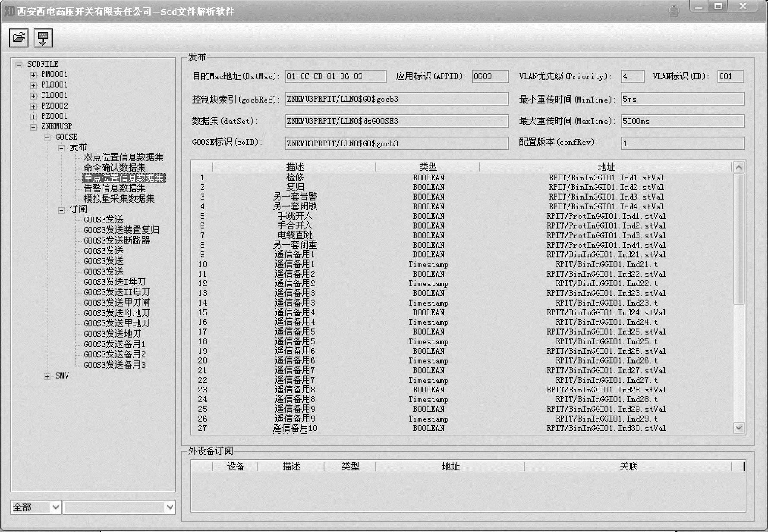
Task: Expand the PZ0002 tree node
Action: (x=33, y=106)
